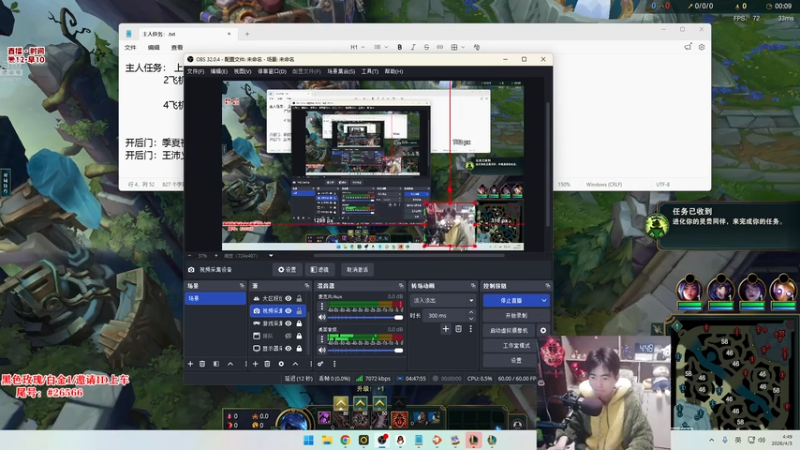Open the OBS Docks (D) menu
Viewport: 800px width, 450px height.
272,71
